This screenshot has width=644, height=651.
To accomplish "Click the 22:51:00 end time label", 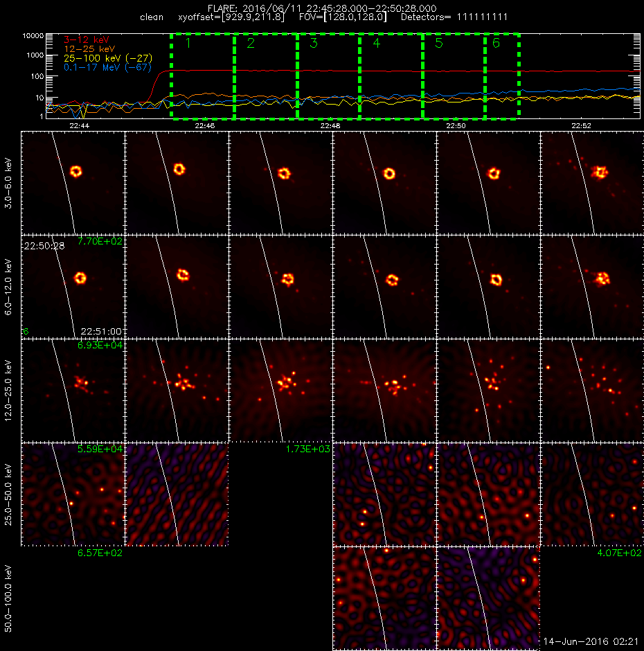I will click(x=101, y=331).
